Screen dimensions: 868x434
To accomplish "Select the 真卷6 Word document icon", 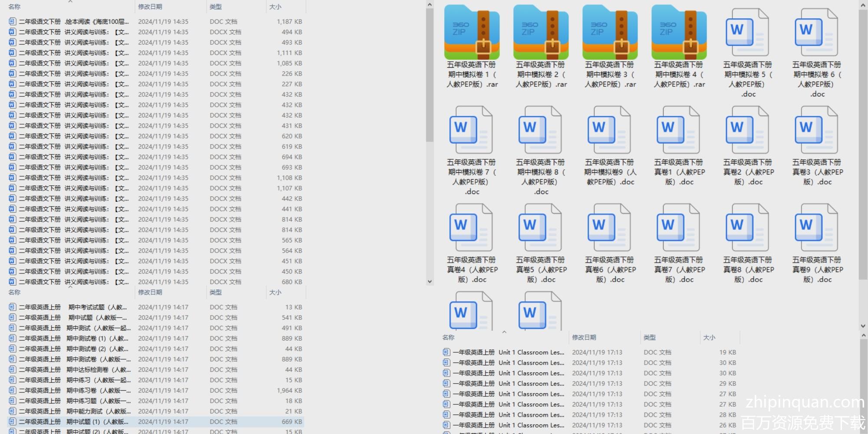I will (x=609, y=228).
